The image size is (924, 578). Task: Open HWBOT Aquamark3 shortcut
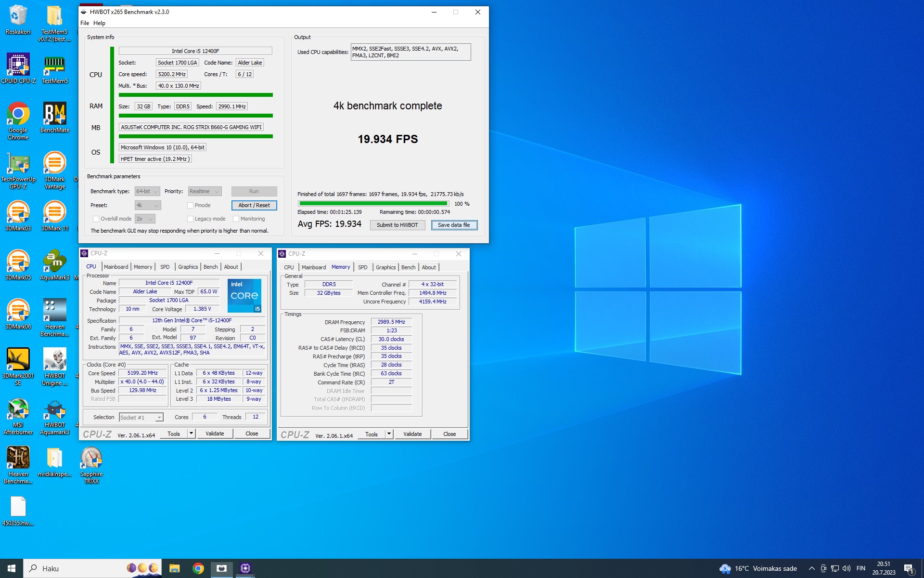pyautogui.click(x=54, y=416)
